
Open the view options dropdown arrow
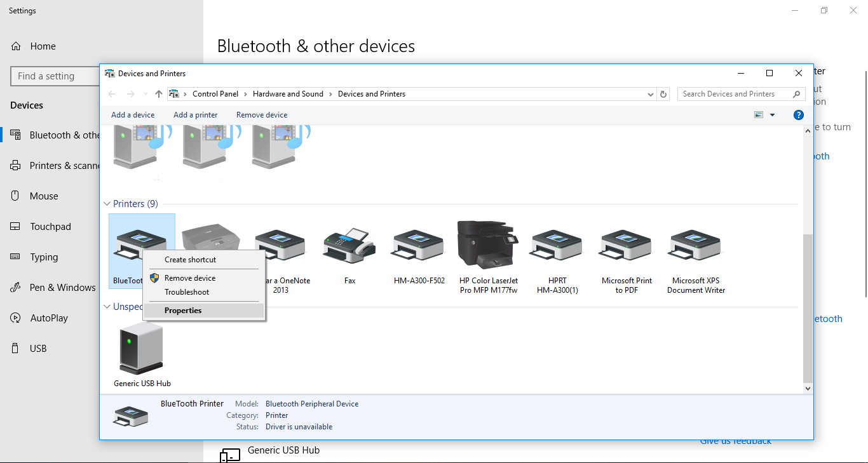coord(773,115)
